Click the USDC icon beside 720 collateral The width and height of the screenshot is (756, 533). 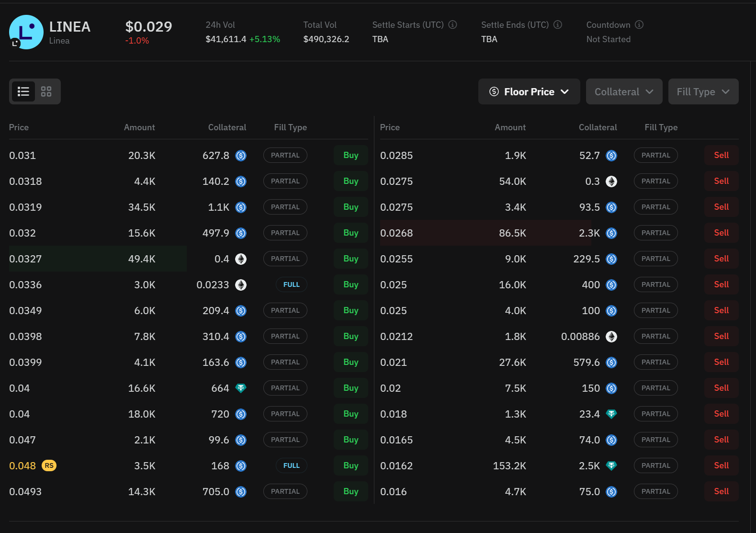point(241,414)
